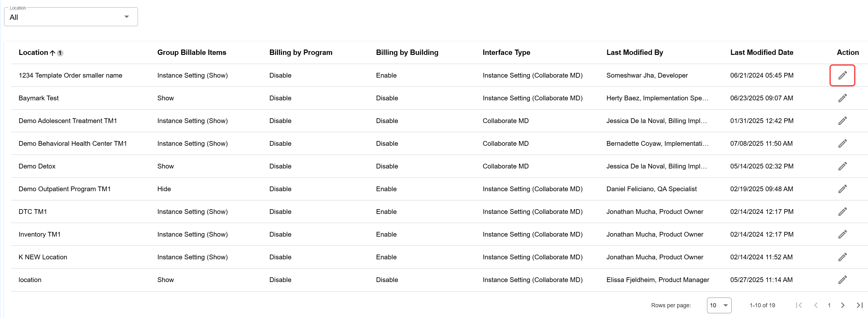This screenshot has width=868, height=318.
Task: Sort by the Last Modified Date column
Action: [x=762, y=53]
